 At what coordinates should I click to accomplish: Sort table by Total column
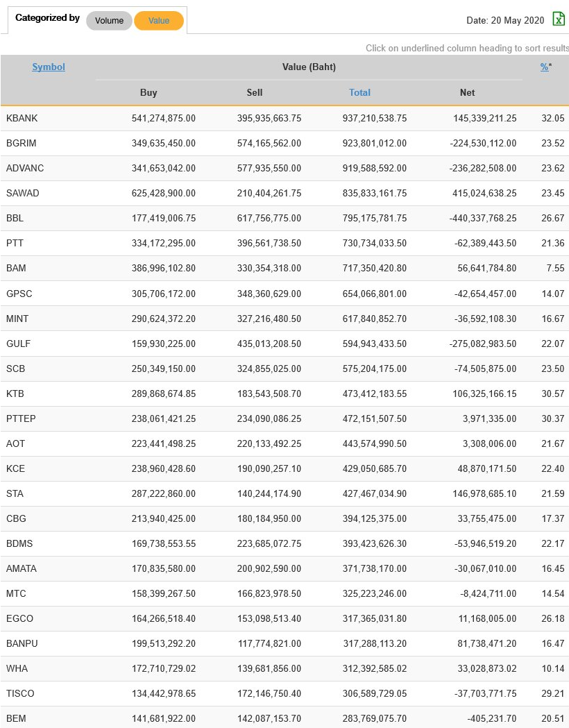tap(359, 92)
